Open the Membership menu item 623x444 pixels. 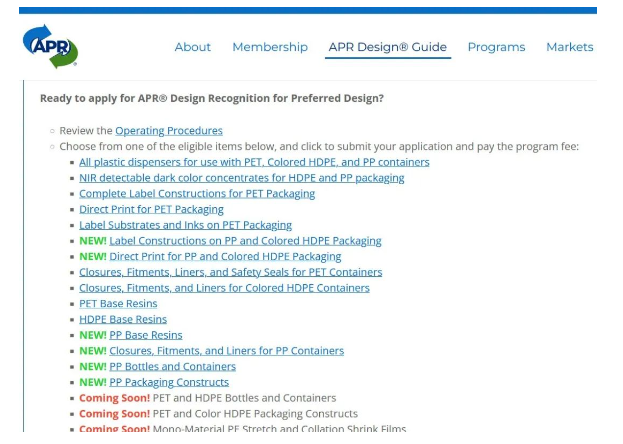[270, 47]
